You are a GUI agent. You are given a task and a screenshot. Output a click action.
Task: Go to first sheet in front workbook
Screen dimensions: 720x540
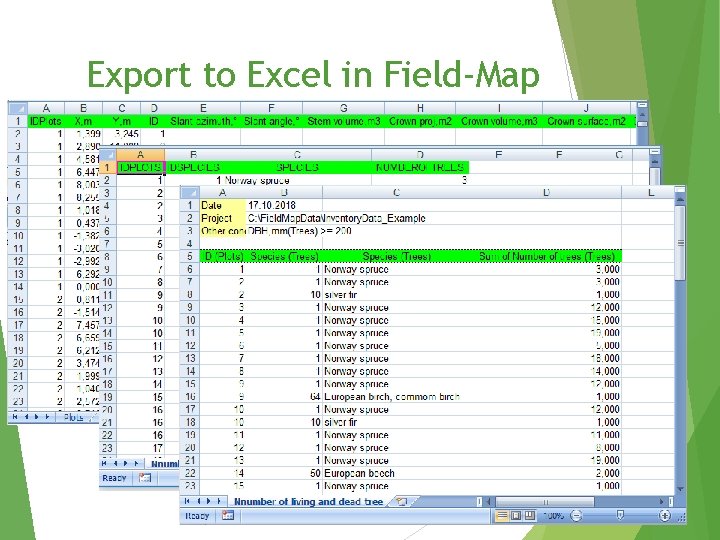click(x=187, y=501)
